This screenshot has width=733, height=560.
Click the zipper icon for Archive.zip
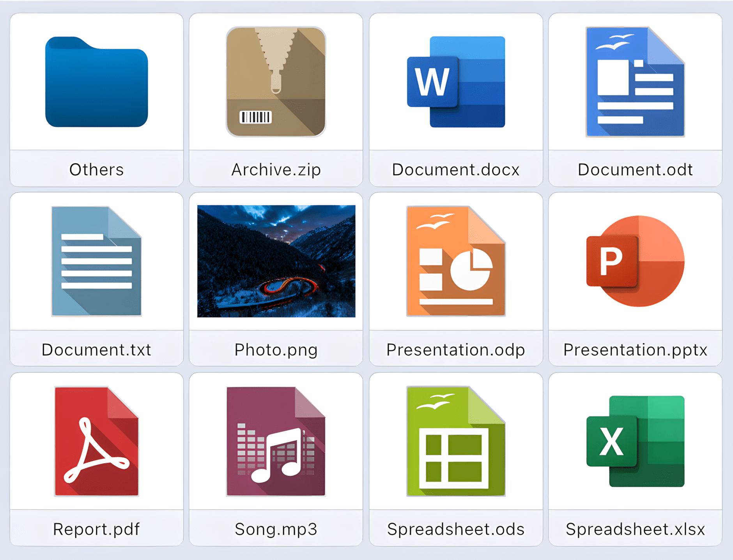[x=276, y=82]
